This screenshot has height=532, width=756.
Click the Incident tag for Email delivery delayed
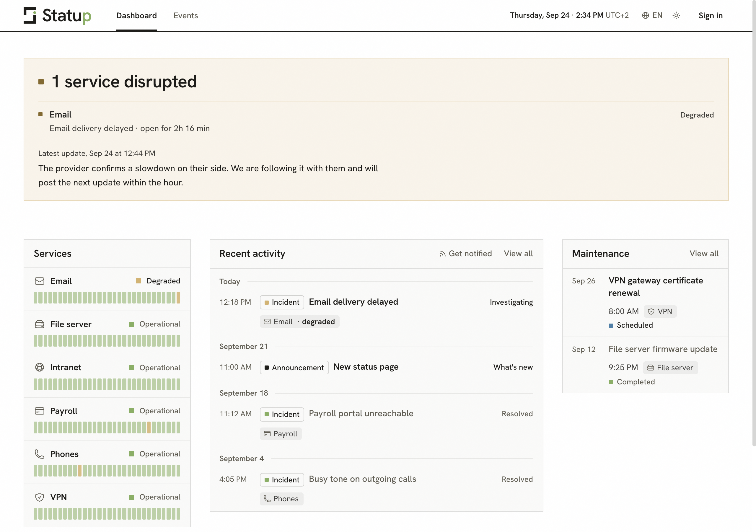(282, 302)
